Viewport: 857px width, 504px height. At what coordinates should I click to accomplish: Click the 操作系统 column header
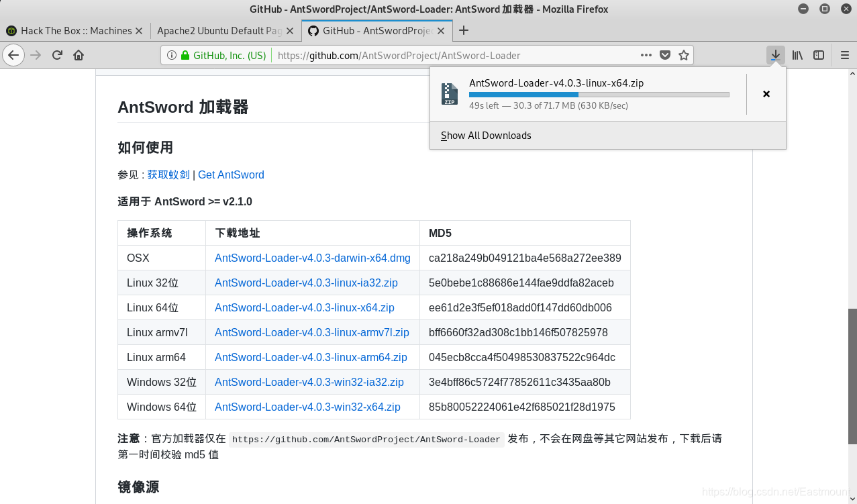[150, 233]
